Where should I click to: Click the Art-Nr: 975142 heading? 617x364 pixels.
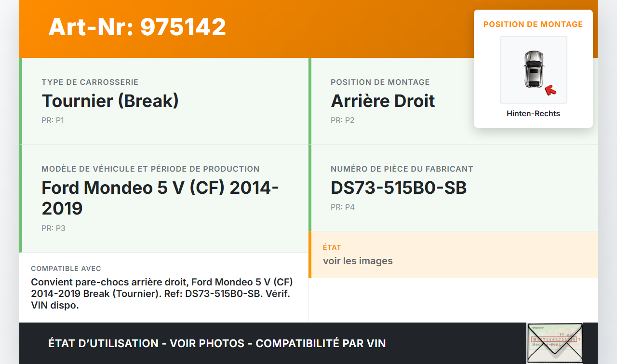137,27
